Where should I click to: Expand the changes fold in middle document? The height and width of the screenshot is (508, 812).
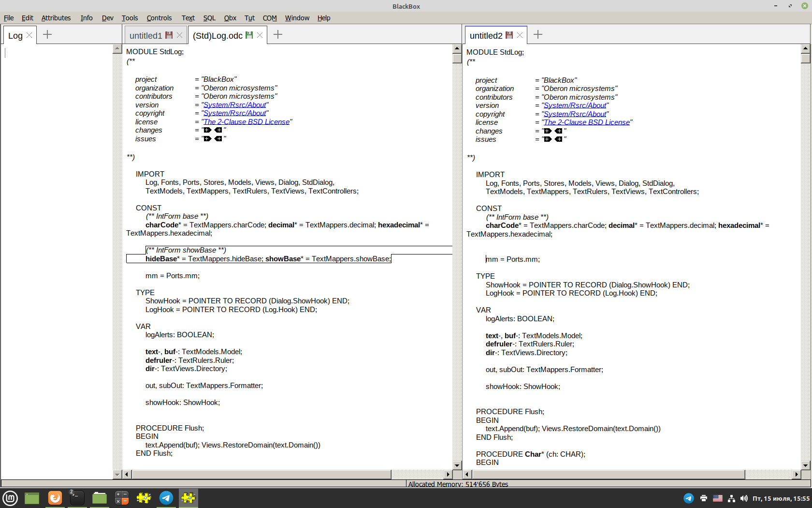pyautogui.click(x=207, y=130)
